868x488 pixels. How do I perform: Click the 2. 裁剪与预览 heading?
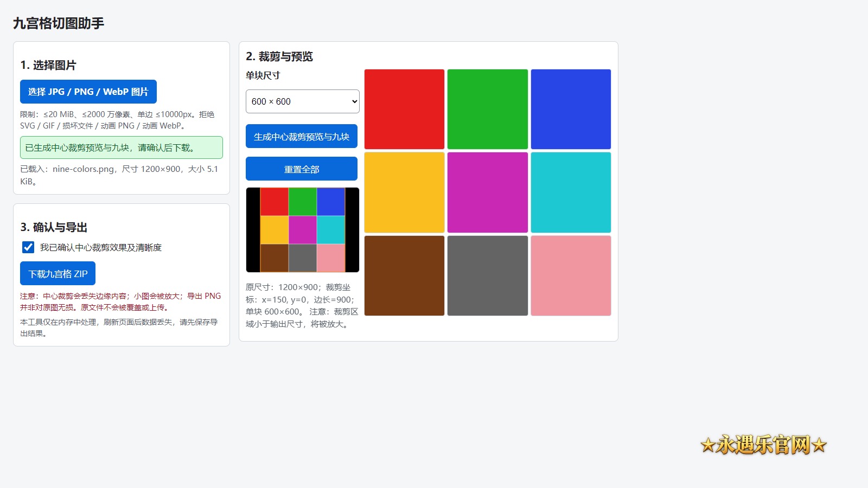pos(279,56)
